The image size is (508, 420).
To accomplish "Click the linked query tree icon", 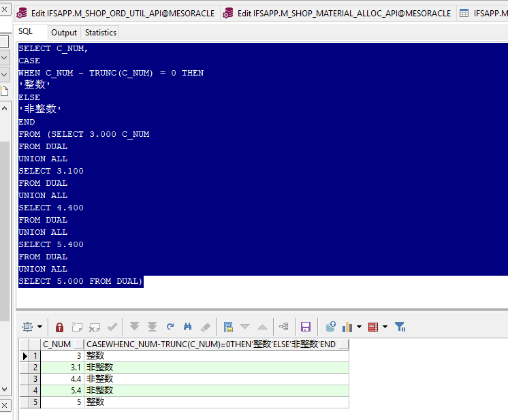I will pyautogui.click(x=284, y=327).
